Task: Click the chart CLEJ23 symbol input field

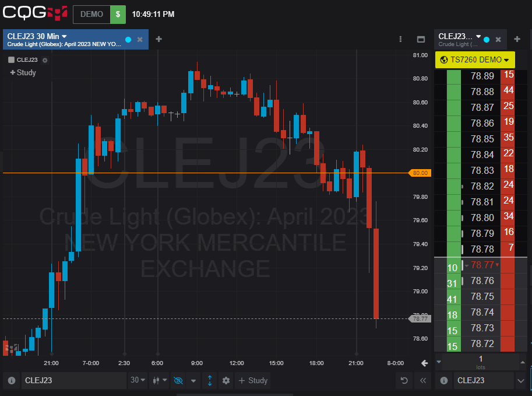Action: click(73, 380)
